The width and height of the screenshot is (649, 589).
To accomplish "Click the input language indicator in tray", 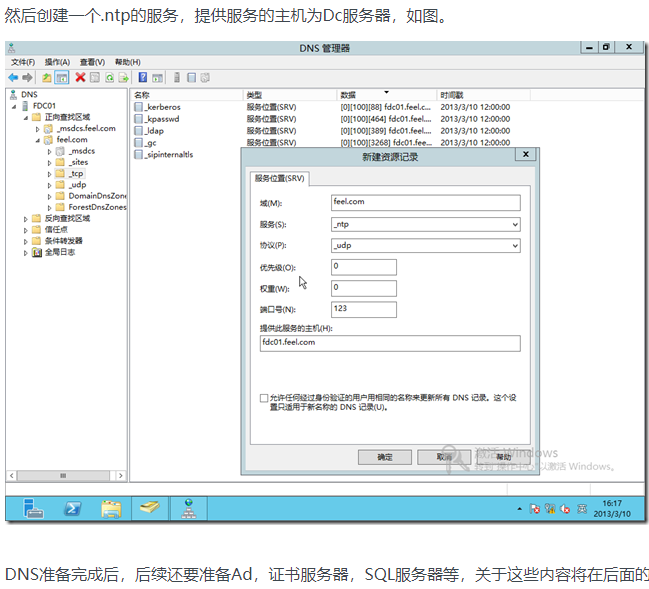I will 582,509.
